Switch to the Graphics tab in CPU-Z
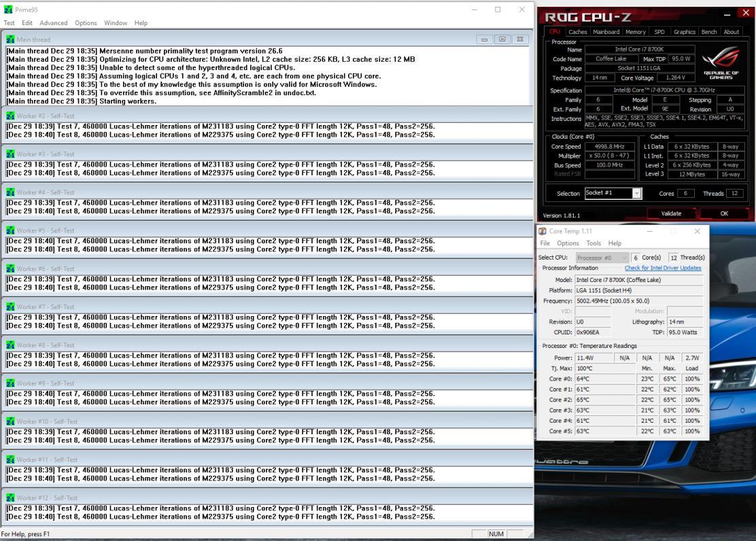 (x=685, y=32)
